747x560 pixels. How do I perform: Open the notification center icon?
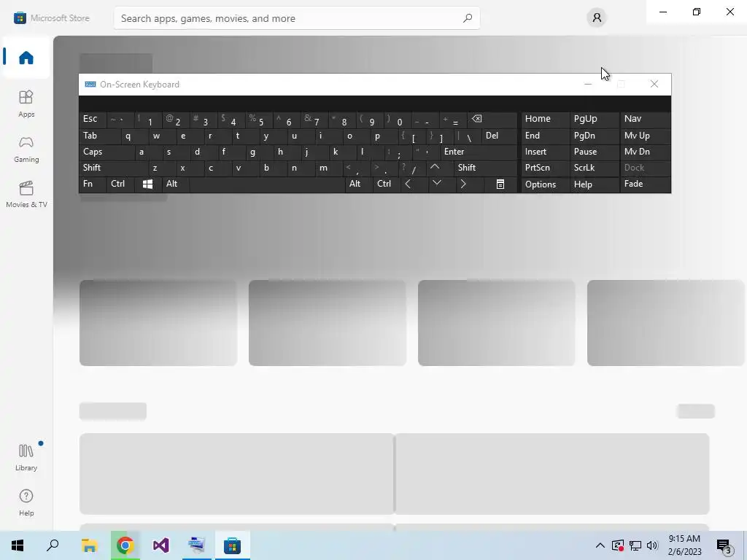[724, 545]
